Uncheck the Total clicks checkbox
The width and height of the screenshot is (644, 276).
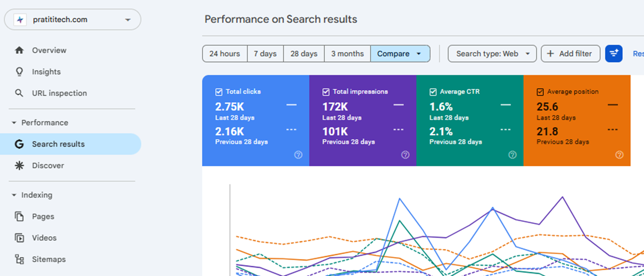[219, 92]
